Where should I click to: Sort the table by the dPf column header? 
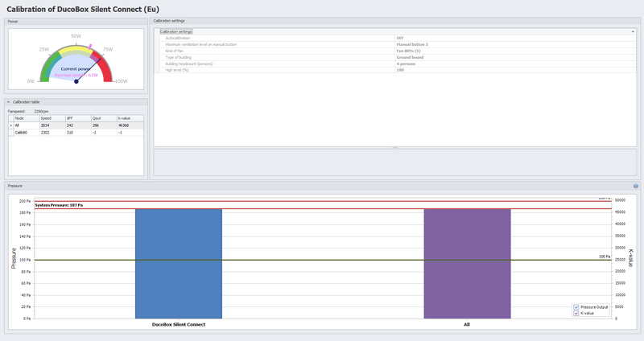77,118
